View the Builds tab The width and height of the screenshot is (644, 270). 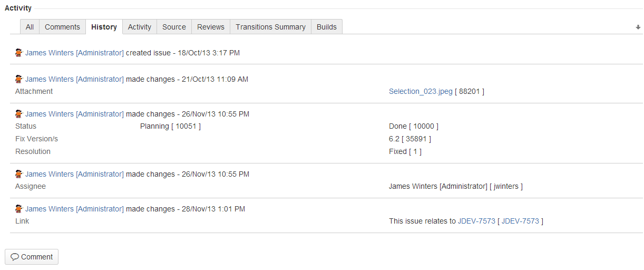pos(327,27)
